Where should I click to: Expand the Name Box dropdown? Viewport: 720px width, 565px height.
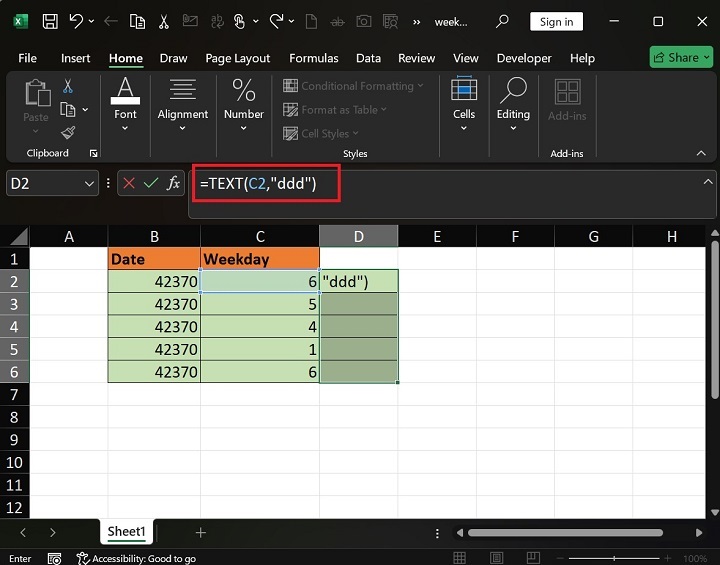[89, 183]
